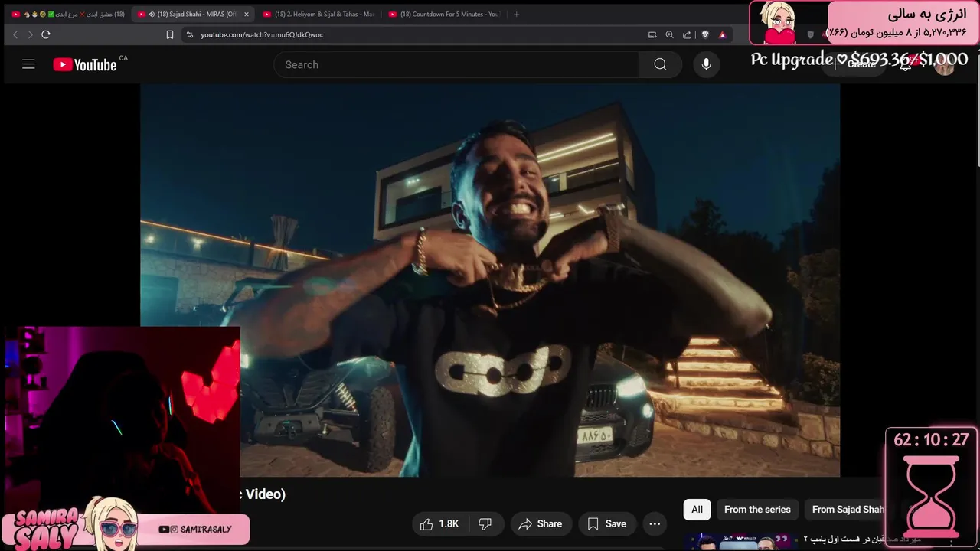Reload the page in browser toolbar
Image resolution: width=980 pixels, height=551 pixels.
(x=46, y=34)
